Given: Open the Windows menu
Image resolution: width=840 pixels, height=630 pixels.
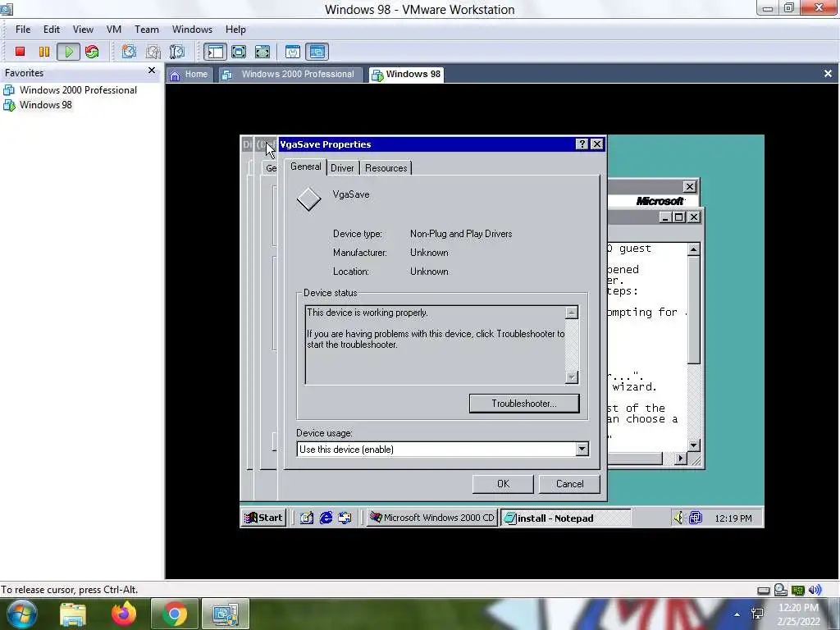Looking at the screenshot, I should pyautogui.click(x=192, y=30).
